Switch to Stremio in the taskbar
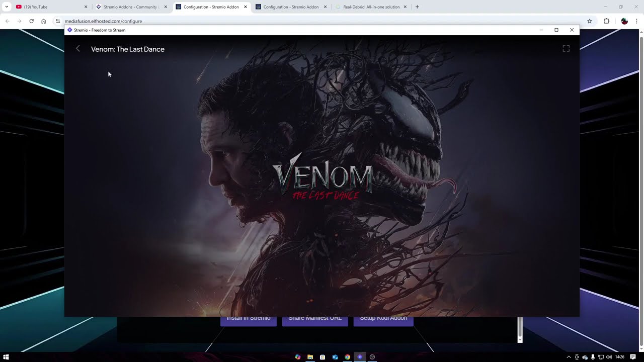The height and width of the screenshot is (362, 644). pyautogui.click(x=360, y=357)
